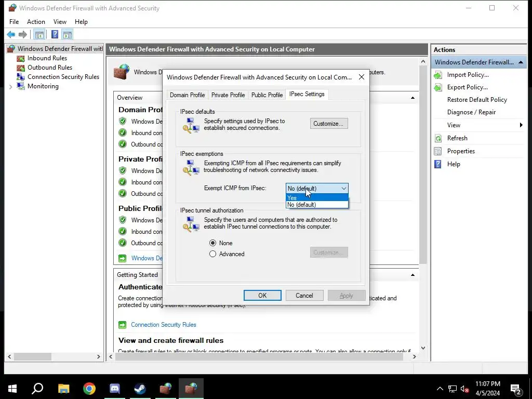532x399 pixels.
Task: Select the None radio button
Action: 212,243
